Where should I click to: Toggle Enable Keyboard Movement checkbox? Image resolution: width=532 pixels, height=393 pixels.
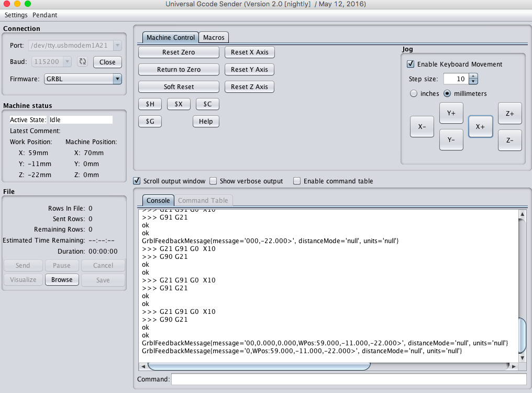[411, 64]
